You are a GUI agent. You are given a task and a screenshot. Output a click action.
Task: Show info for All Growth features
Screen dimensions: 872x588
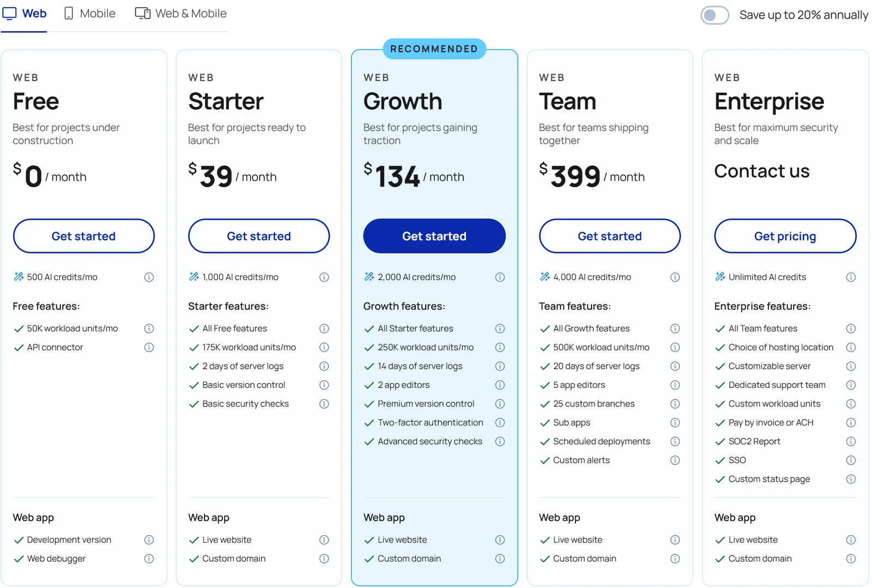tap(675, 329)
